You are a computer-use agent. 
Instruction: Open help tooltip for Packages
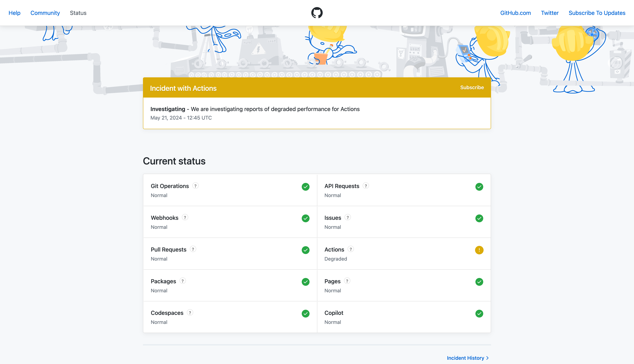183,281
